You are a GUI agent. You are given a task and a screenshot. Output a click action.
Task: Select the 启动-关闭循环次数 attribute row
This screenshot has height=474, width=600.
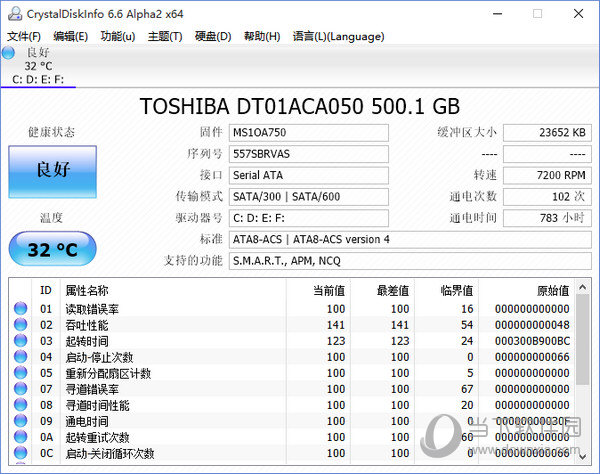tap(292, 453)
